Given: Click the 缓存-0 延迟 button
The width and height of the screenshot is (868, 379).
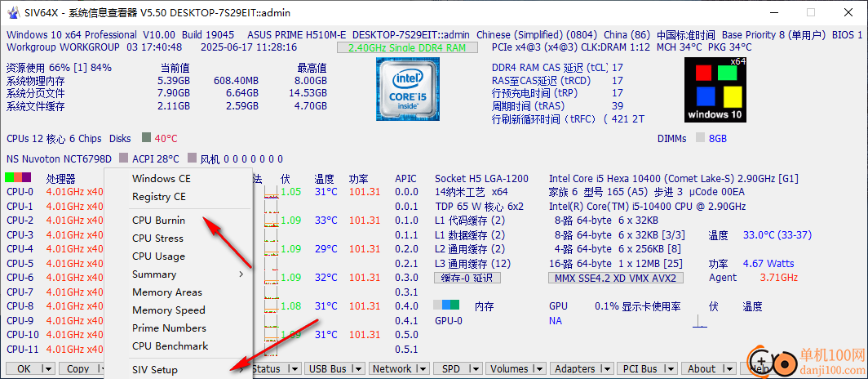Looking at the screenshot, I should (467, 278).
